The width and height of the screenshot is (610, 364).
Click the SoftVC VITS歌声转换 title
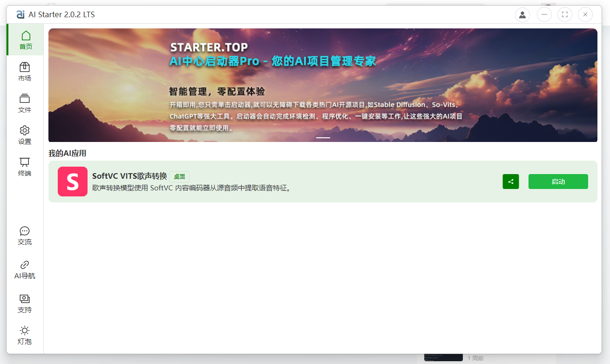(x=129, y=176)
